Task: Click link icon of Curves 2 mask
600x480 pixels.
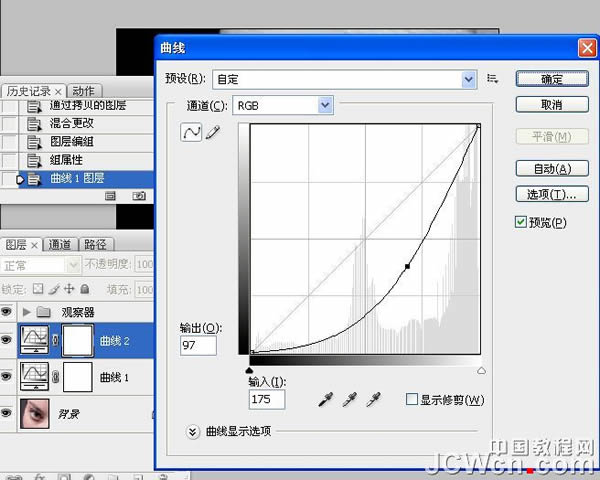Action: coord(55,340)
